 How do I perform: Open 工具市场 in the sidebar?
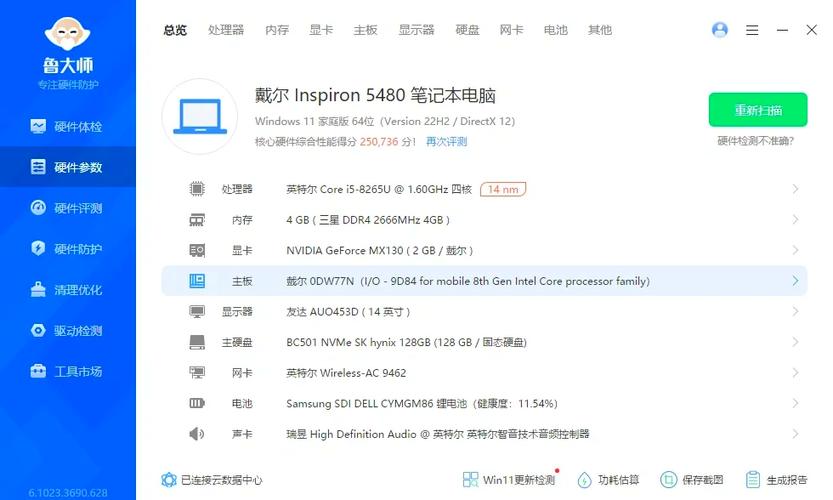point(67,371)
